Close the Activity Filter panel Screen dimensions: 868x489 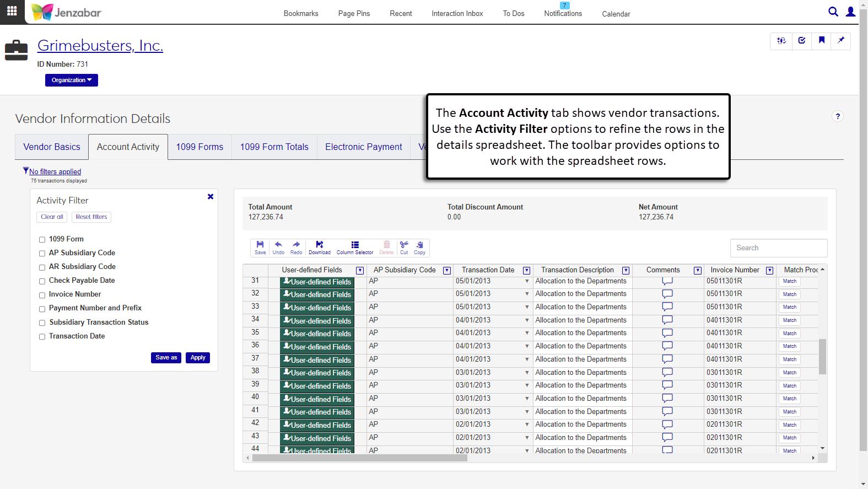click(x=211, y=197)
